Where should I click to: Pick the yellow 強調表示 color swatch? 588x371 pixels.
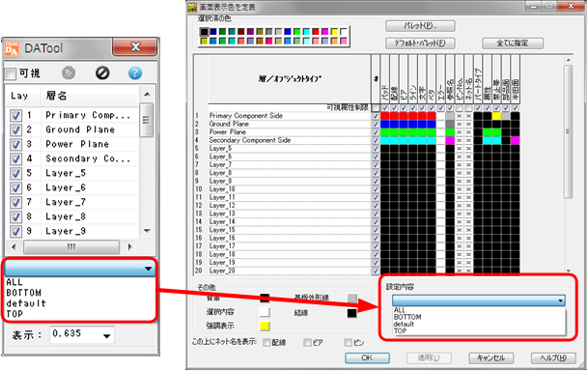coord(265,326)
